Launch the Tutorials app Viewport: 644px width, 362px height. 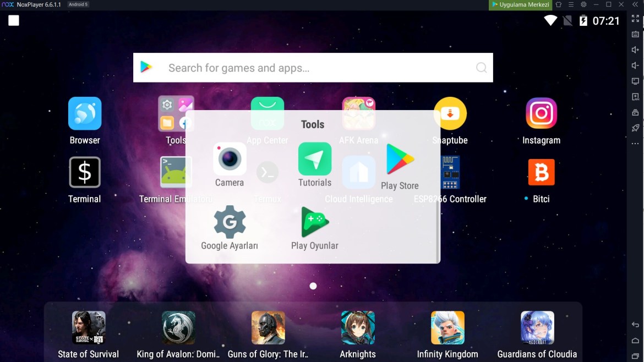(314, 160)
